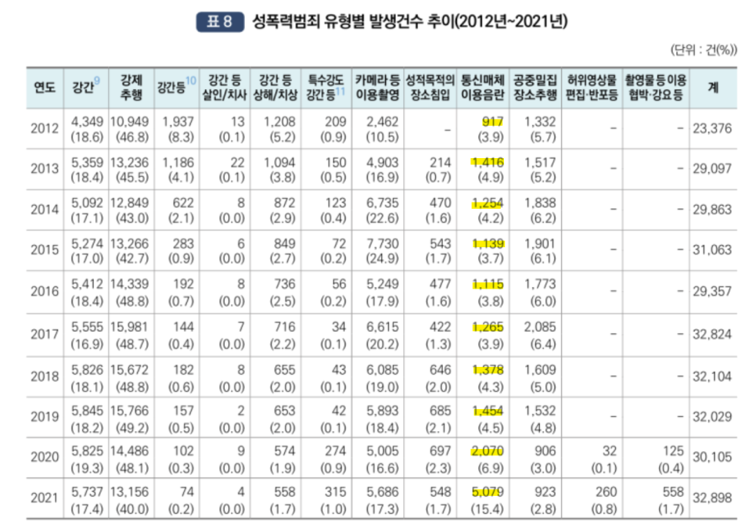
Task: Click the year '2015' row label
Action: (45, 250)
